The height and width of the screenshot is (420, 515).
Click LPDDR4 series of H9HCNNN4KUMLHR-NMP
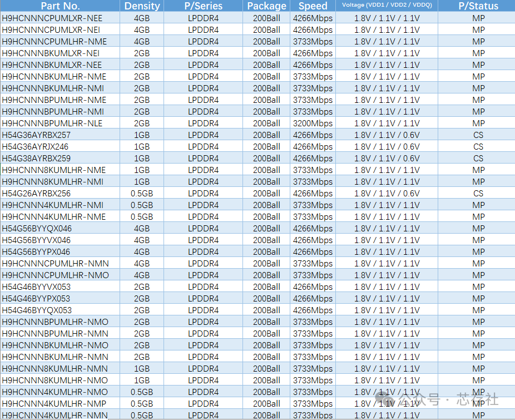pyautogui.click(x=204, y=403)
